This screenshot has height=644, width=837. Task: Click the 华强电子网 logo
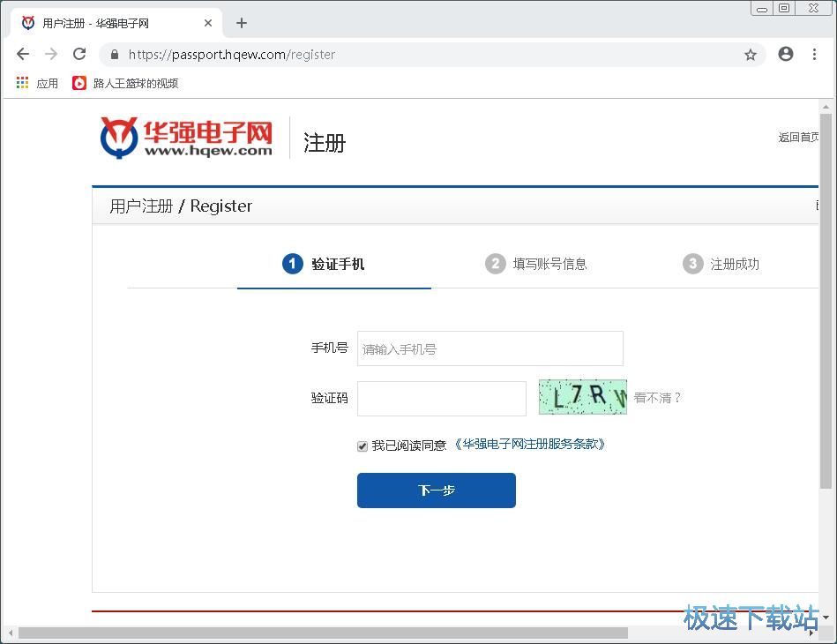(186, 138)
